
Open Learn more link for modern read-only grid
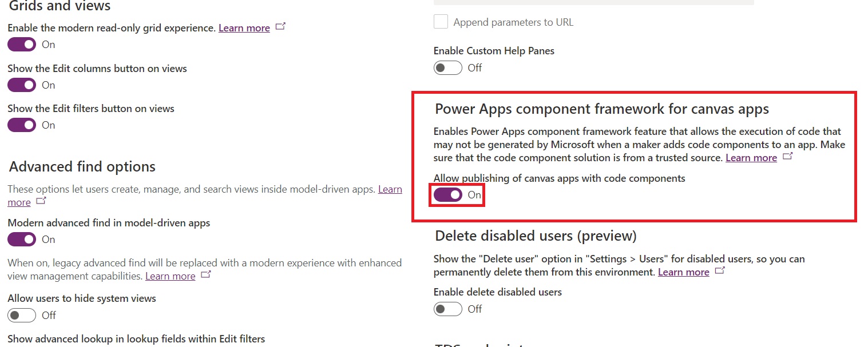[244, 28]
